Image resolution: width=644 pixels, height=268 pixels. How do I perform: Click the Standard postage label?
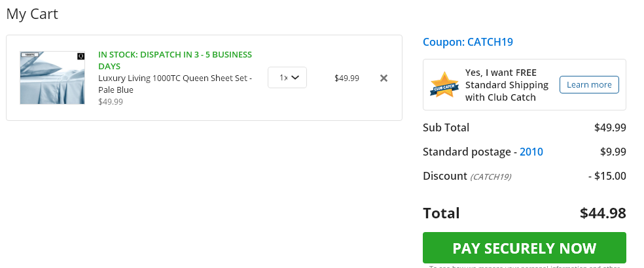point(467,152)
